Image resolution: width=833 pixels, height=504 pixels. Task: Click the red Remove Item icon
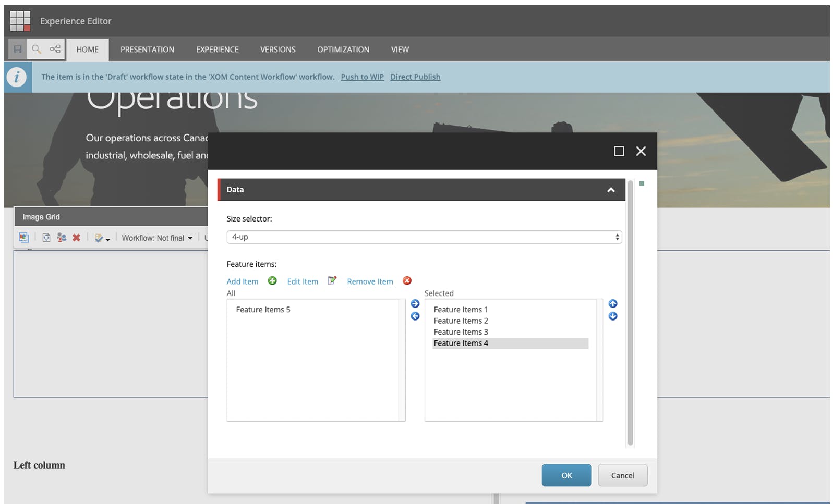point(407,281)
